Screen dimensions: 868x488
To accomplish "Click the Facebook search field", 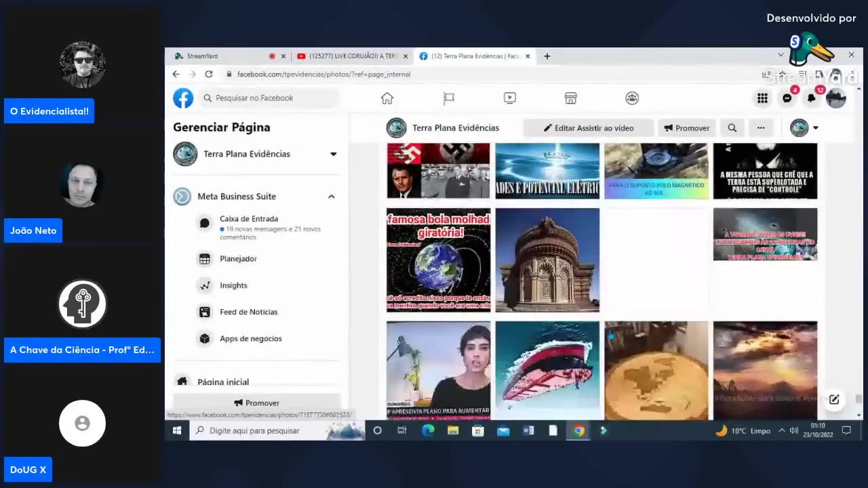I will point(269,98).
